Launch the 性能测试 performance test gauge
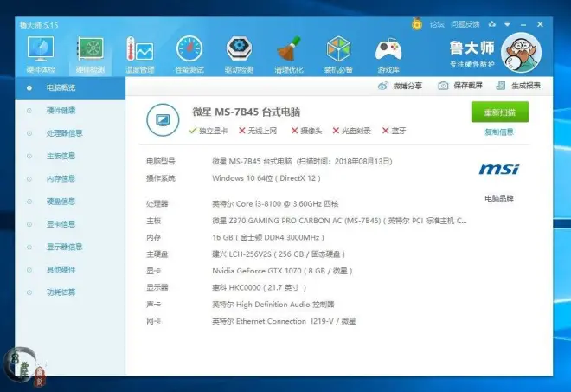Viewport: 571px width, 392px height. click(x=189, y=55)
